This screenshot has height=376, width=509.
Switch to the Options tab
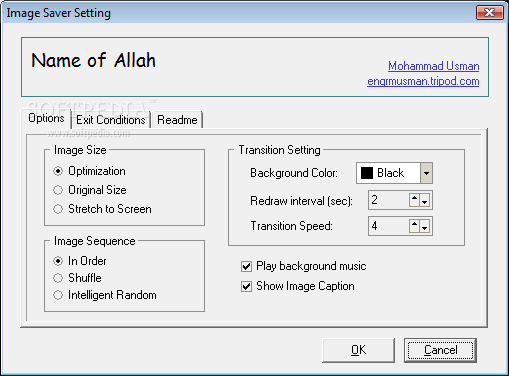[46, 118]
